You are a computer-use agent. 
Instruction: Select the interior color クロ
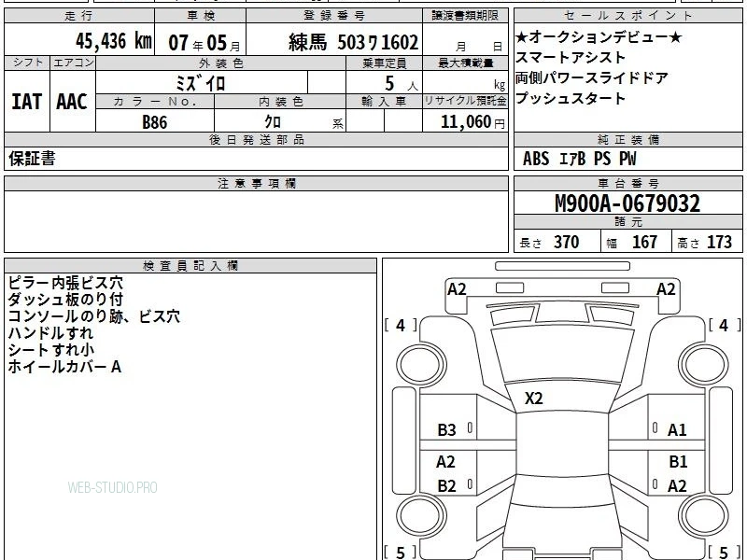pyautogui.click(x=273, y=122)
